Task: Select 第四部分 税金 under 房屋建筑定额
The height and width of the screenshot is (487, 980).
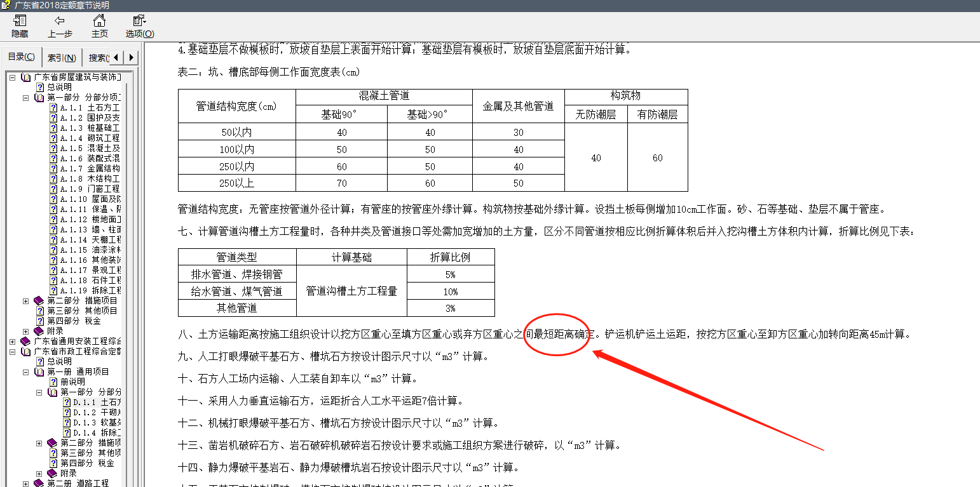Action: click(x=74, y=321)
